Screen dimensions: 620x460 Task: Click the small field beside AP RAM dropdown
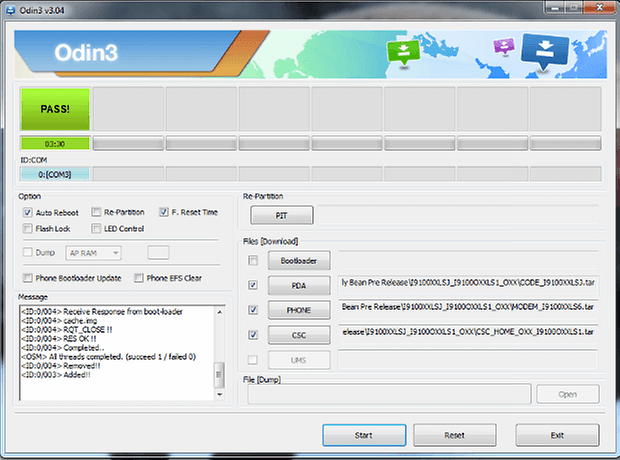pyautogui.click(x=159, y=252)
